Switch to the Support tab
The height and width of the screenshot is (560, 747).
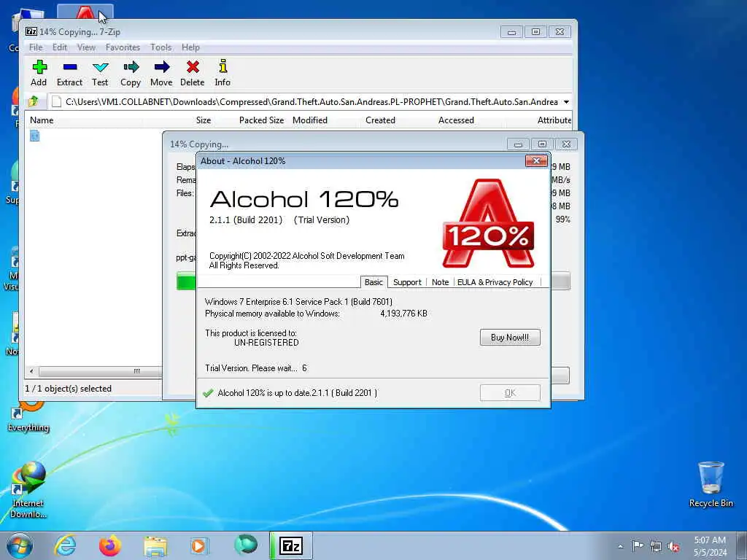coord(407,282)
